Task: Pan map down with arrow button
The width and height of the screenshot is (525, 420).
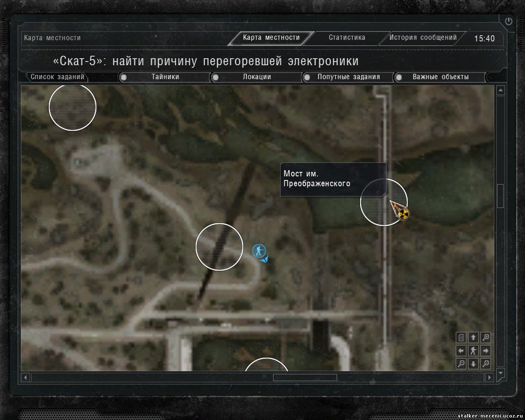Action: pos(473,364)
